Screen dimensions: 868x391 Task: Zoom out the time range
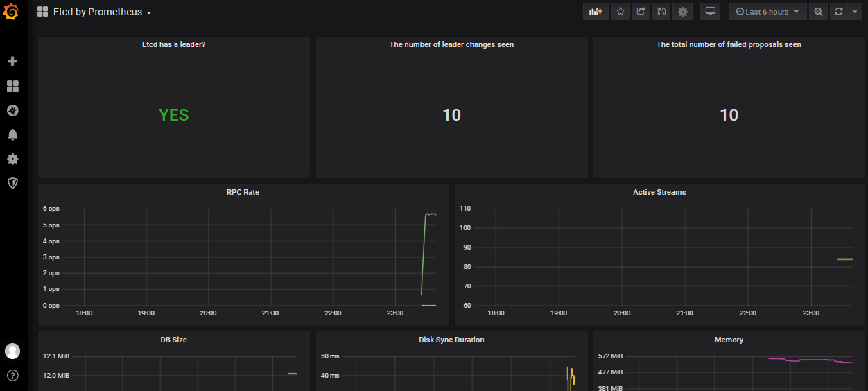pyautogui.click(x=819, y=12)
